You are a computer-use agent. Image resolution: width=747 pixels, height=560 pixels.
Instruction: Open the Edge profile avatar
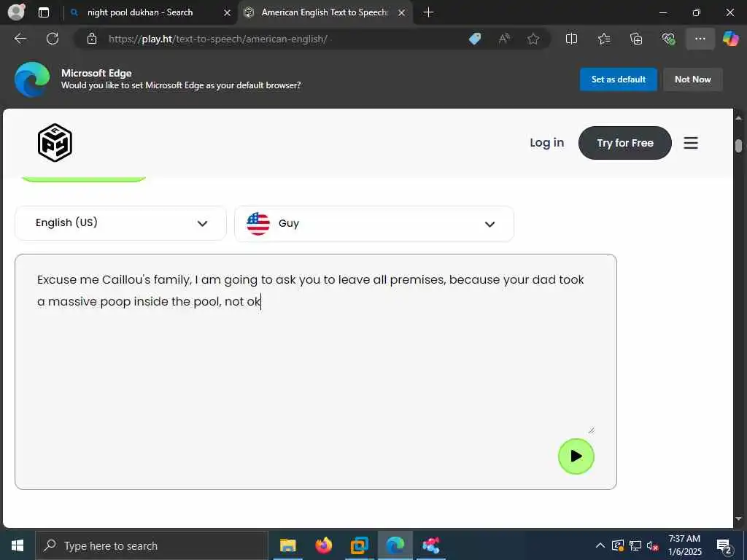point(17,12)
